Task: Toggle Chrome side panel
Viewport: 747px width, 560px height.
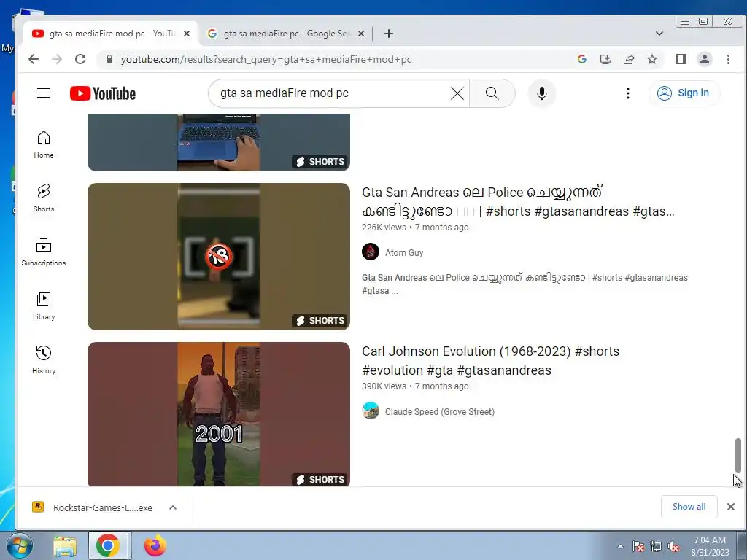Action: point(681,59)
